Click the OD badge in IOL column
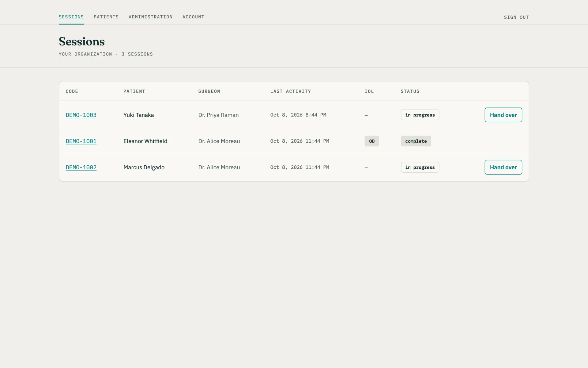The height and width of the screenshot is (368, 588). click(371, 141)
